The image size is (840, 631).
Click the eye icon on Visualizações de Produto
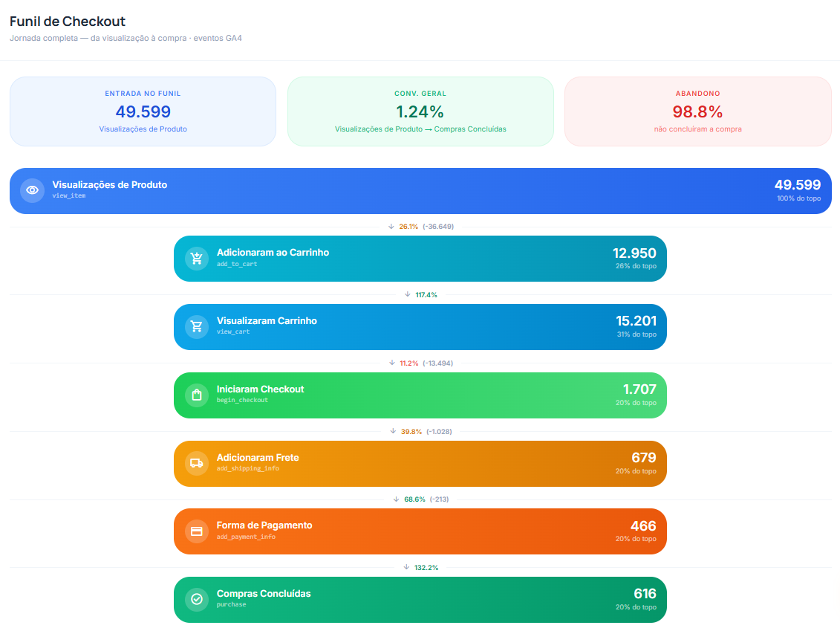(x=32, y=190)
